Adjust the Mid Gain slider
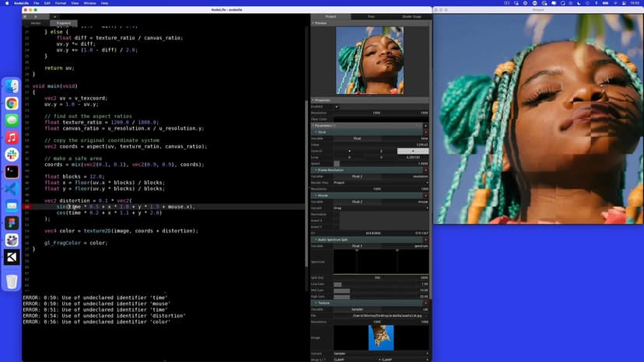 click(x=342, y=290)
